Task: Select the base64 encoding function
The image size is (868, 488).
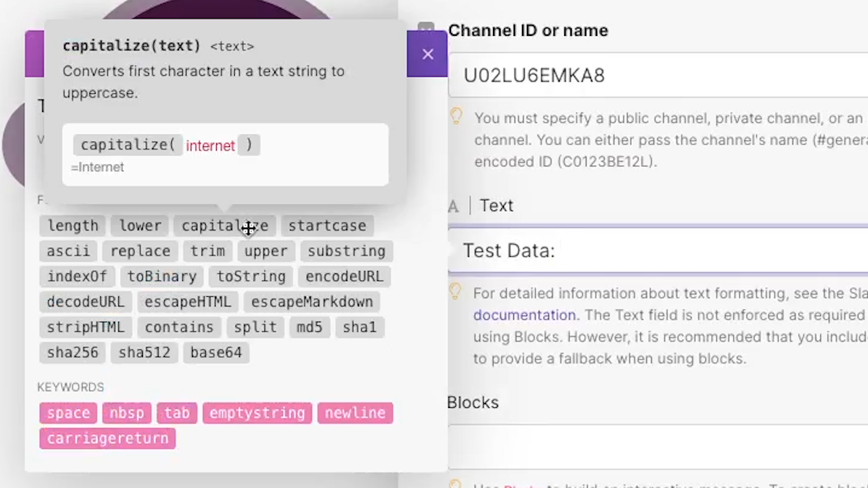Action: [x=215, y=352]
